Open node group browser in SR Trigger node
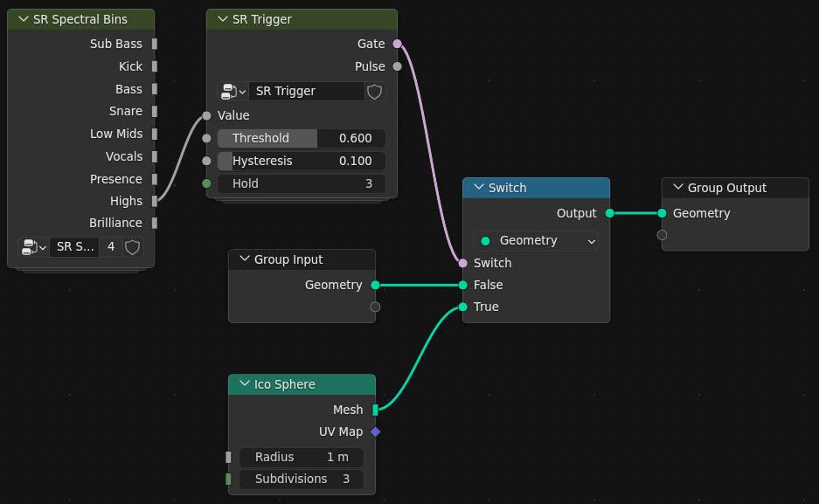 point(233,92)
